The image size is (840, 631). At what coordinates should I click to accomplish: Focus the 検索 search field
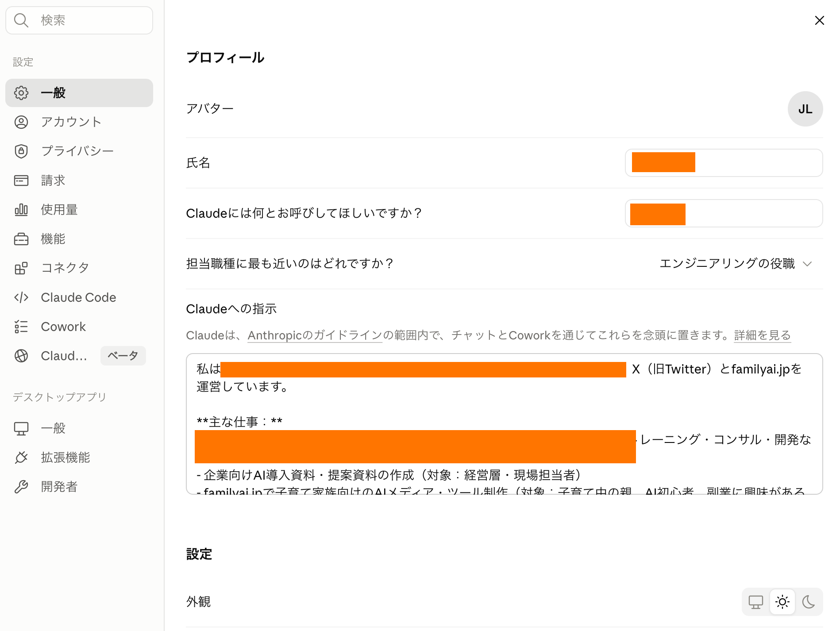[x=79, y=20]
